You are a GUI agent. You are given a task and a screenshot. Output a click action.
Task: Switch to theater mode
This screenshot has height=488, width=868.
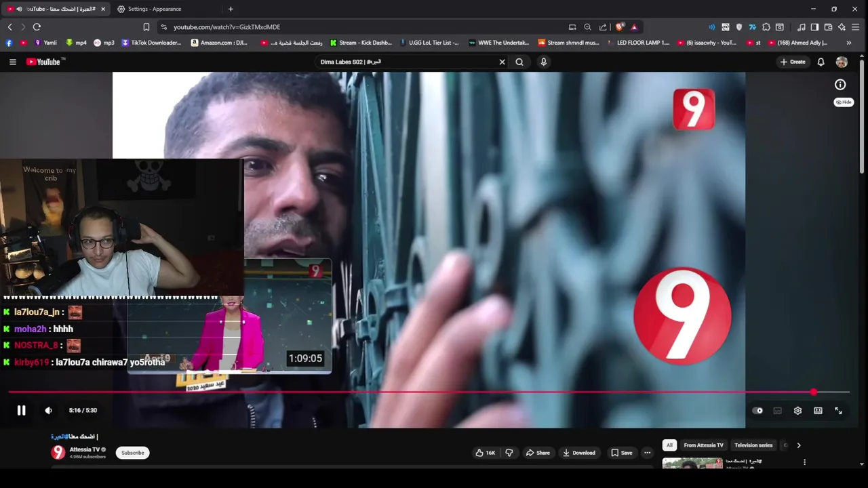[x=818, y=411]
